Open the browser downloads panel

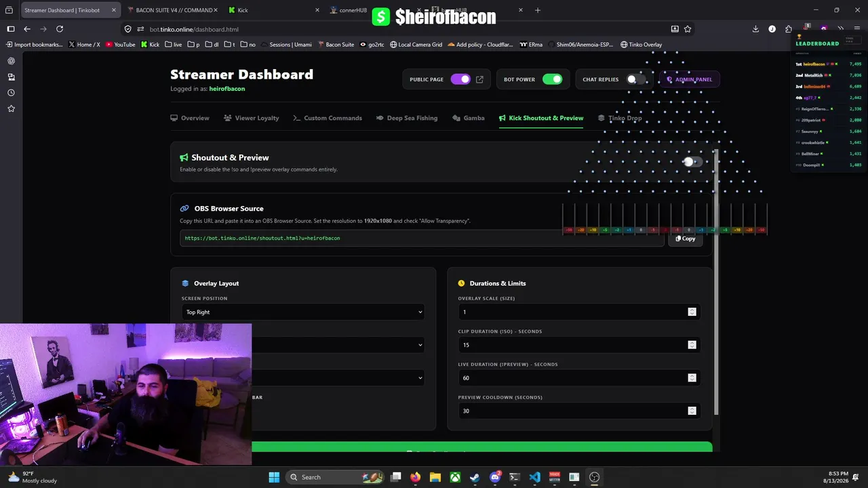(755, 29)
